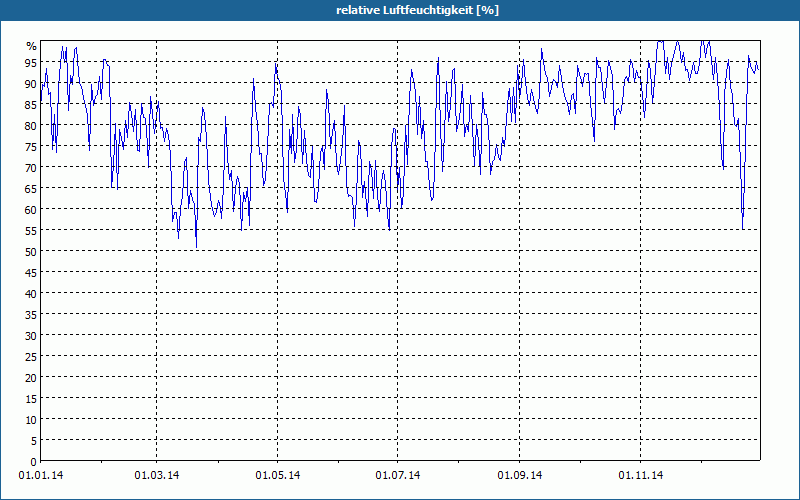800x500 pixels.
Task: Click the y-axis value 95
Action: coord(31,63)
